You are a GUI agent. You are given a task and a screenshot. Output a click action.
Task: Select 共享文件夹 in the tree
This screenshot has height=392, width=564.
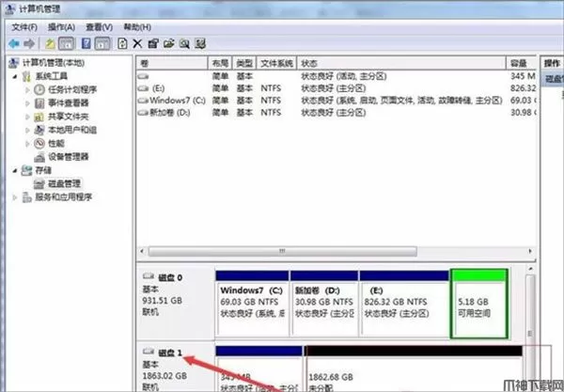[69, 117]
